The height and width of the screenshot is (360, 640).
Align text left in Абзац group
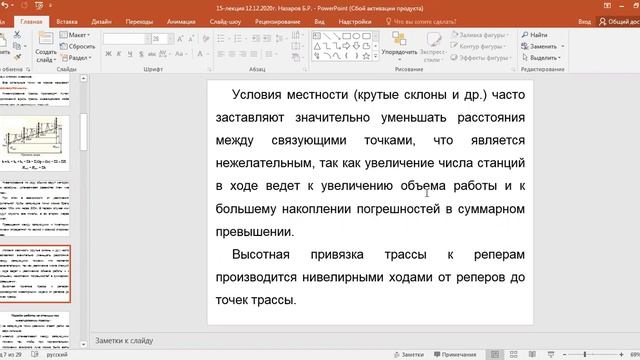[221, 54]
